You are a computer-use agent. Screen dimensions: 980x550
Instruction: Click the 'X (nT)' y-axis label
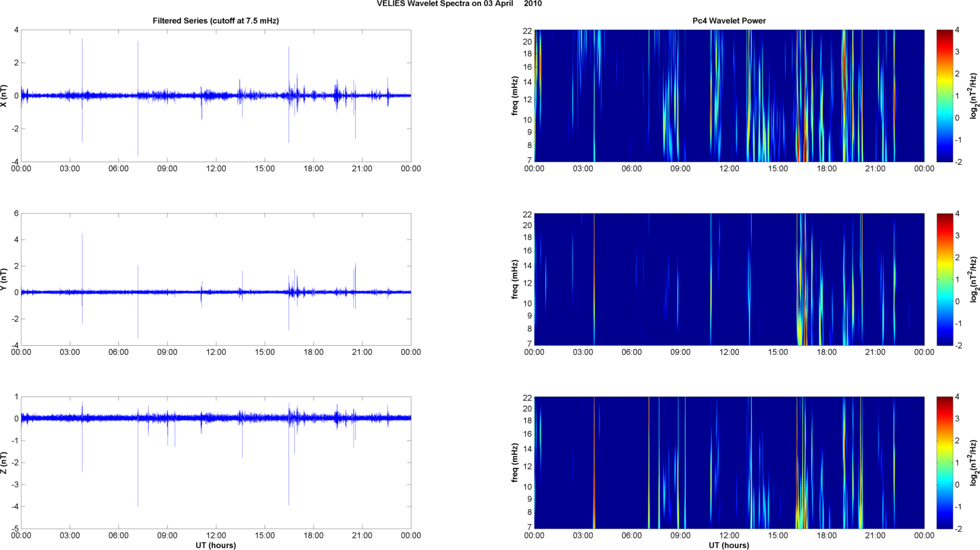click(5, 96)
